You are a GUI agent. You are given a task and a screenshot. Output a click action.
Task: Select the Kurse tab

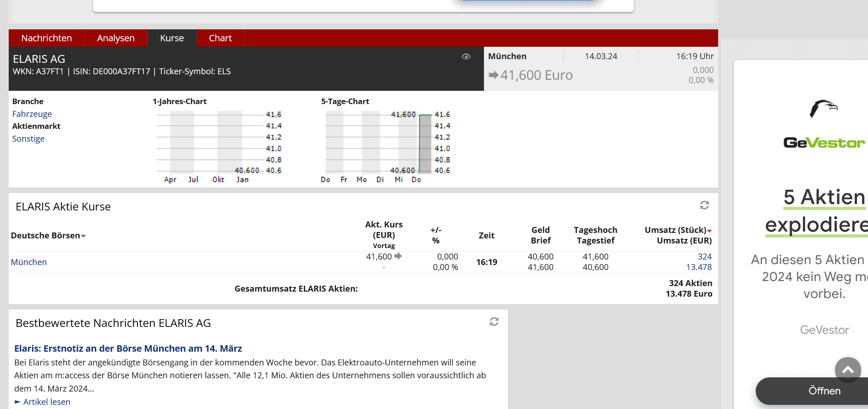(x=172, y=38)
